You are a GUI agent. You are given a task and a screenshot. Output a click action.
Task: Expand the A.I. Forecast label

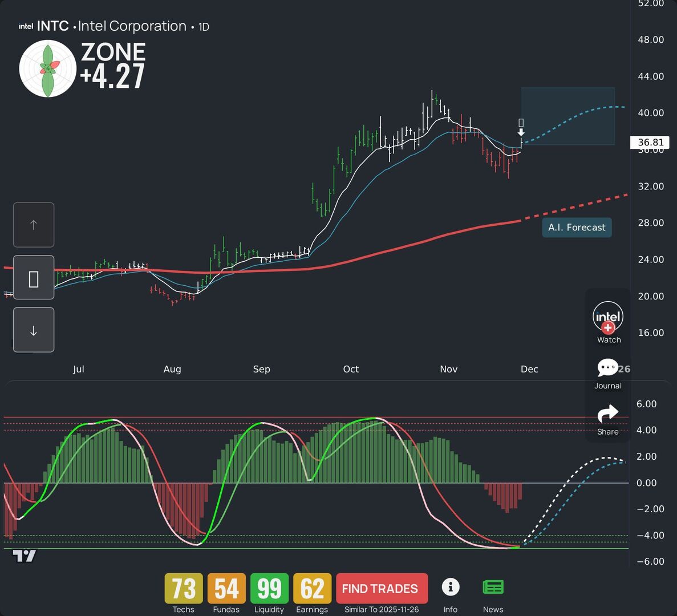577,227
